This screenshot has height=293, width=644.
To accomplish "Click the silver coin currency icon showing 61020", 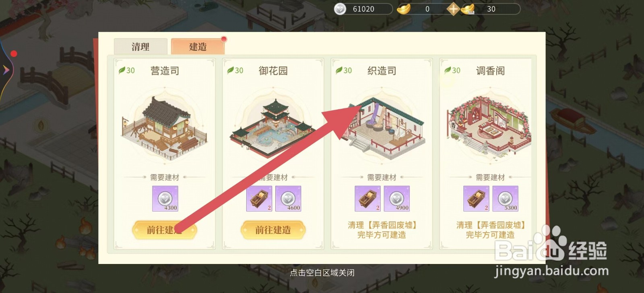I will 341,9.
